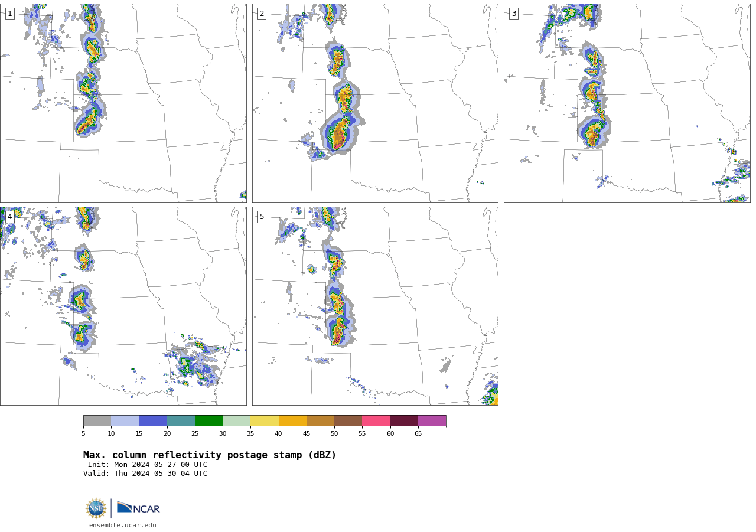The width and height of the screenshot is (756, 532).
Task: Click the NSF logo icon
Action: click(96, 508)
